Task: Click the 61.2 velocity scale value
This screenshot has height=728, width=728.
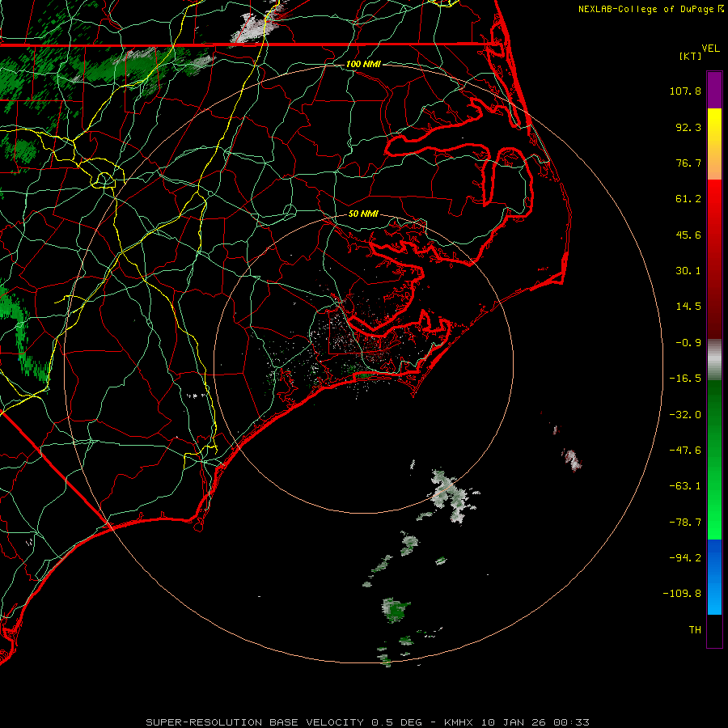Action: (x=688, y=199)
